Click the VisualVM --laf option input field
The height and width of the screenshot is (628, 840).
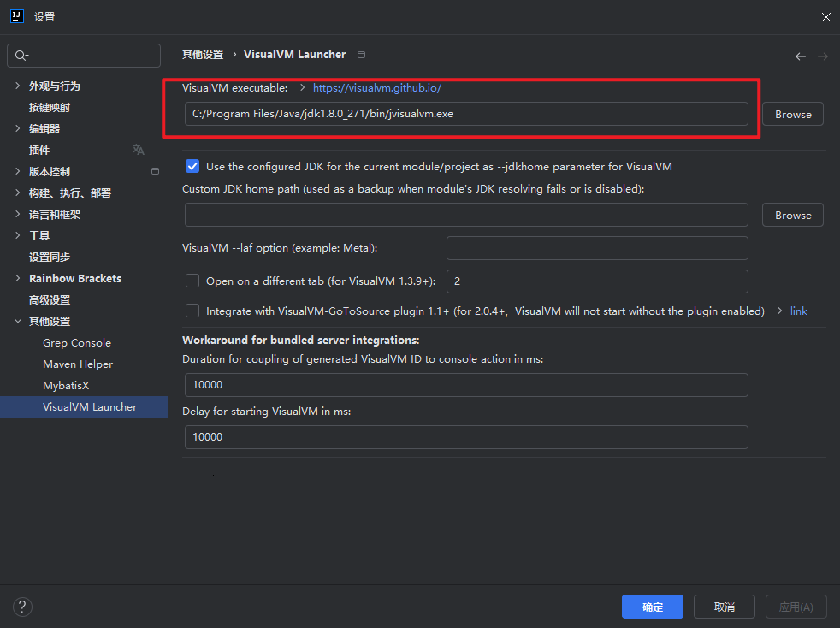597,248
